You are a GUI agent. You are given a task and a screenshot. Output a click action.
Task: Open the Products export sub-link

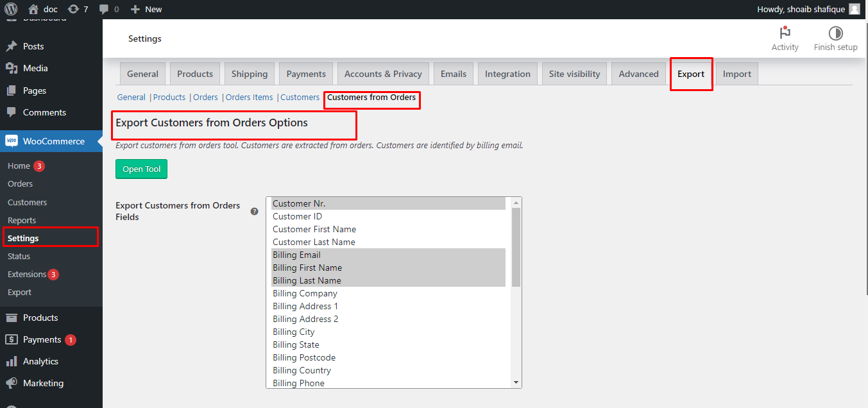tap(169, 98)
